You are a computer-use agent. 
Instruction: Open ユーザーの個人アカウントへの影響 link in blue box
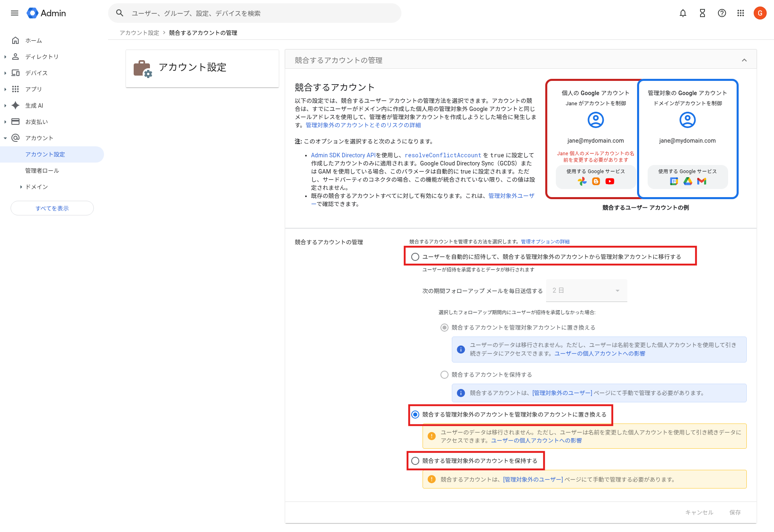coord(600,354)
